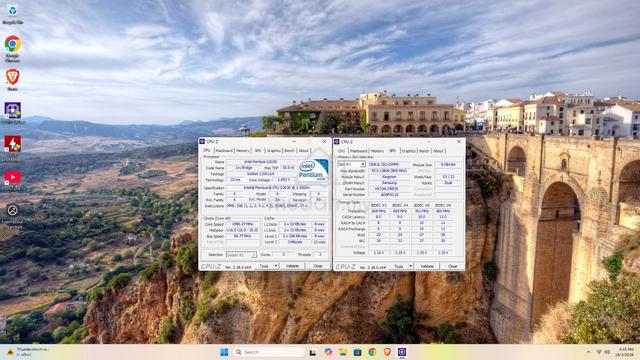
Task: Click the Instructions field in the CPU tab
Action: (x=277, y=206)
